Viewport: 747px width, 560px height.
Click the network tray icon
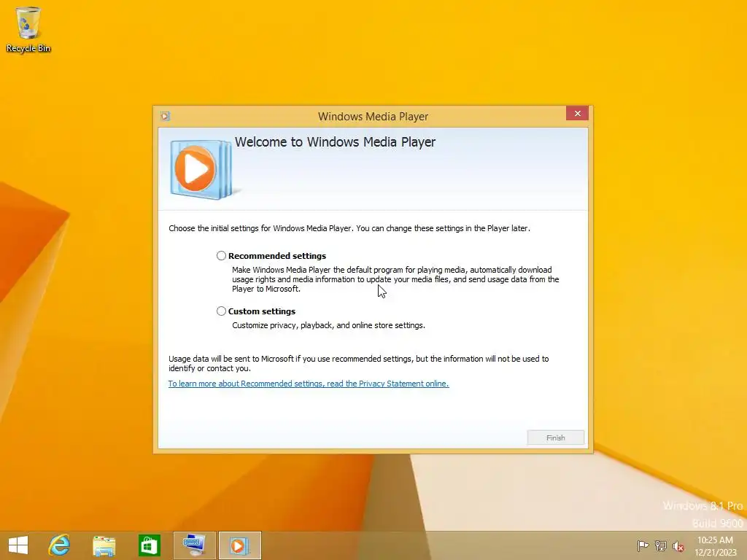(661, 545)
